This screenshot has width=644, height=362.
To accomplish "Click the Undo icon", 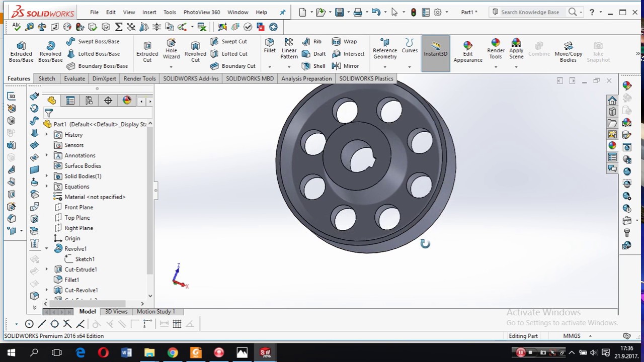I will pyautogui.click(x=376, y=12).
